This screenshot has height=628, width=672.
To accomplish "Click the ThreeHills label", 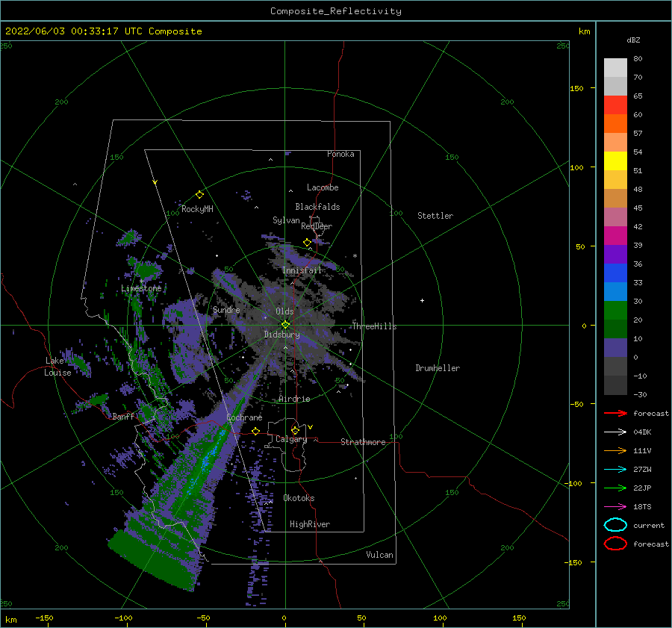I will pos(374,326).
